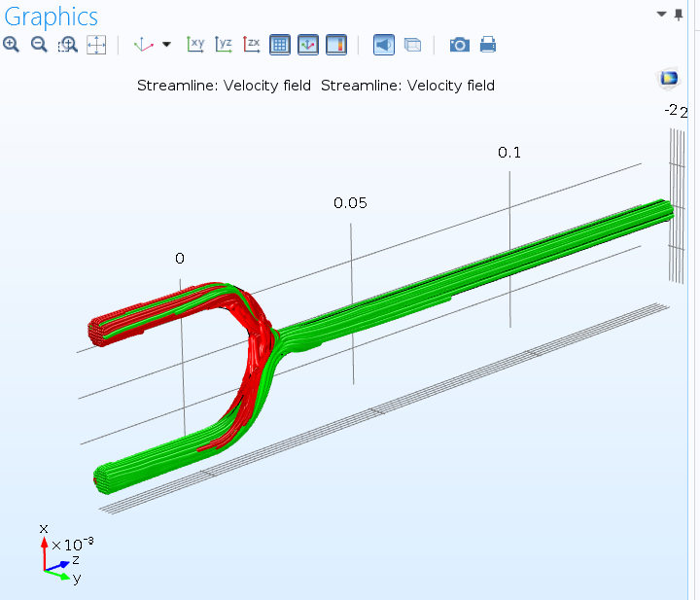The height and width of the screenshot is (600, 700).
Task: Switch to the XY view
Action: [196, 45]
